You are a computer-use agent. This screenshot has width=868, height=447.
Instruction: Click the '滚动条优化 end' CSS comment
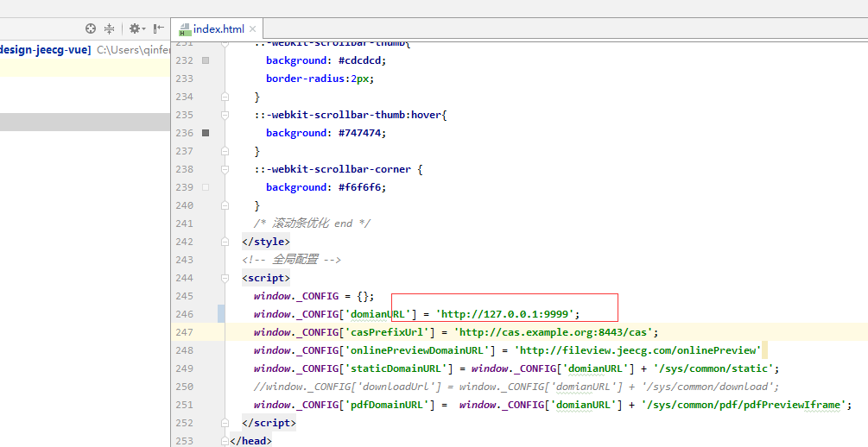click(x=312, y=223)
